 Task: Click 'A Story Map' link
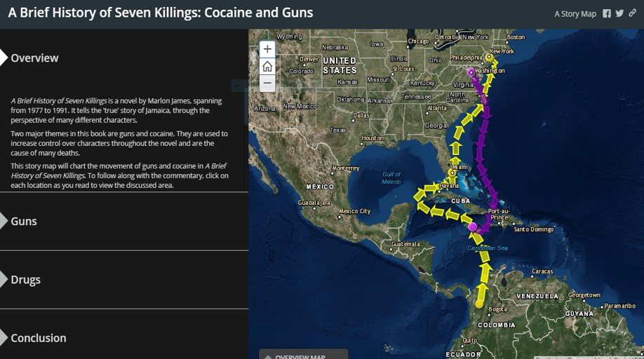point(575,14)
